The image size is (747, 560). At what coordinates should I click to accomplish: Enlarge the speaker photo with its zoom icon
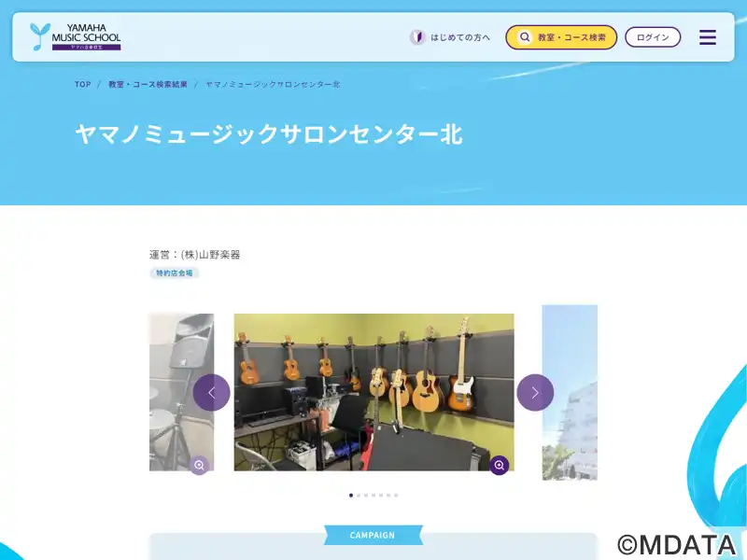(x=199, y=465)
